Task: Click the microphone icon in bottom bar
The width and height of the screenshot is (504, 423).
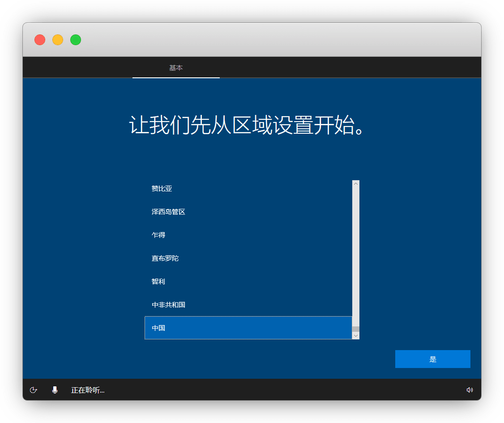Action: click(55, 390)
